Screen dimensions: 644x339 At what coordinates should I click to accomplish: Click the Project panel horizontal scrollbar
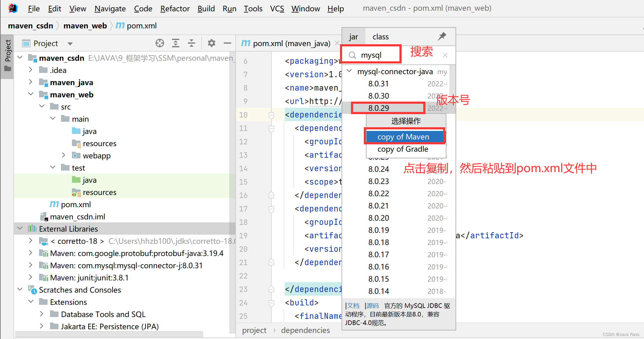coord(109,334)
